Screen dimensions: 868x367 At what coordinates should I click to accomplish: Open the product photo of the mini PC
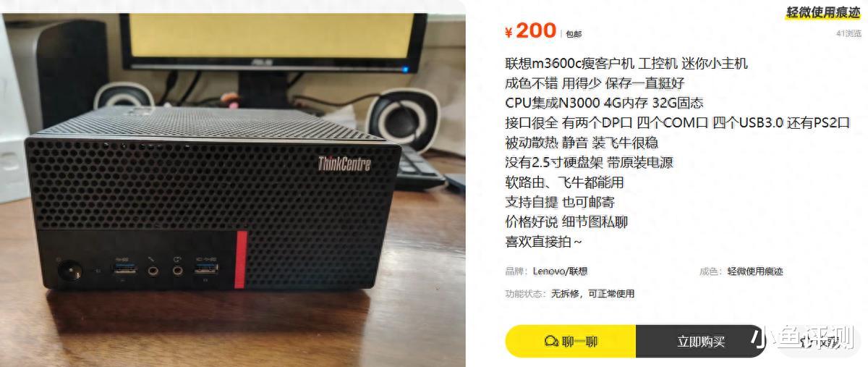233,183
